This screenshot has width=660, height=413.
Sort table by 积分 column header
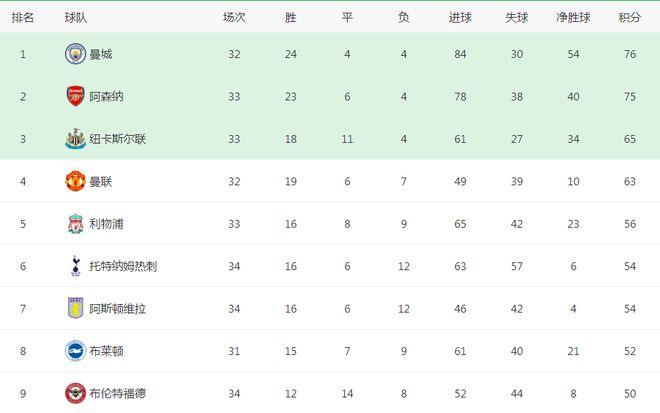(630, 17)
